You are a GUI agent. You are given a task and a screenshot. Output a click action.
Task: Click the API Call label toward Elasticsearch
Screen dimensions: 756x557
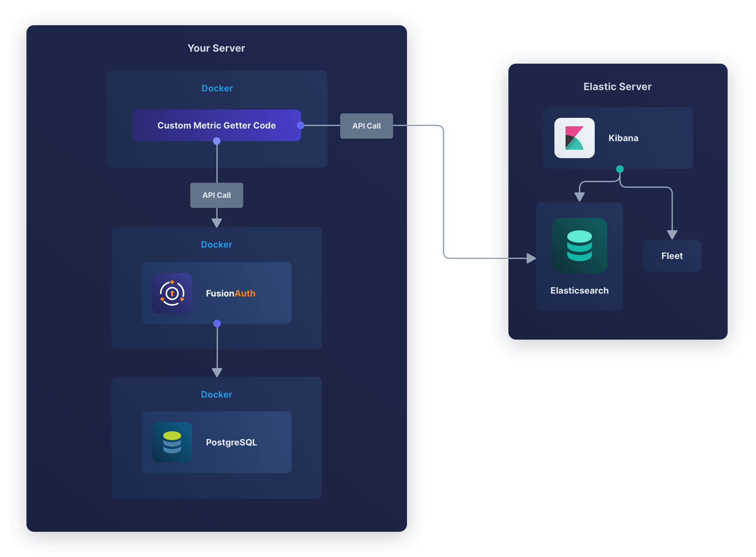[366, 126]
